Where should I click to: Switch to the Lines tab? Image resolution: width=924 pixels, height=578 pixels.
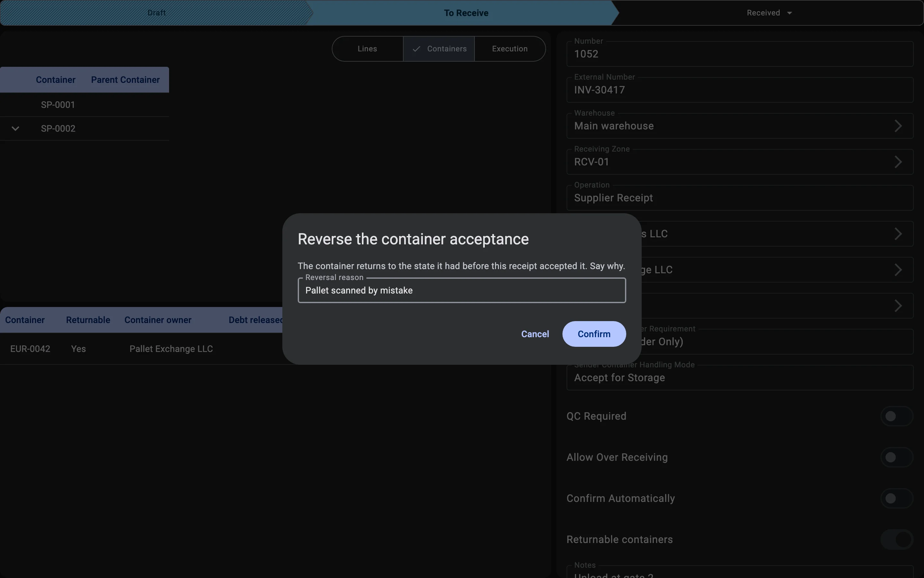(x=367, y=48)
